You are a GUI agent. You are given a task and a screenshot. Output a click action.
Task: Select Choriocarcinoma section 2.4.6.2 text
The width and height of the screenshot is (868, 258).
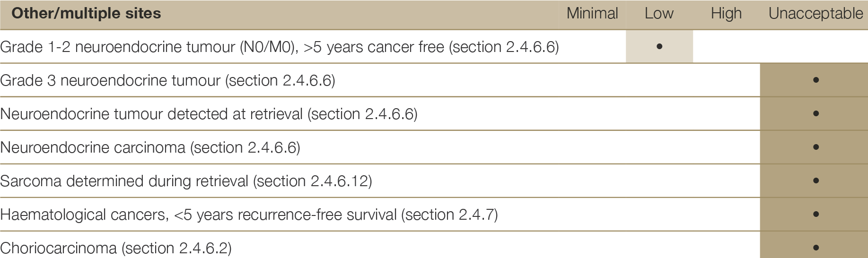pyautogui.click(x=116, y=248)
